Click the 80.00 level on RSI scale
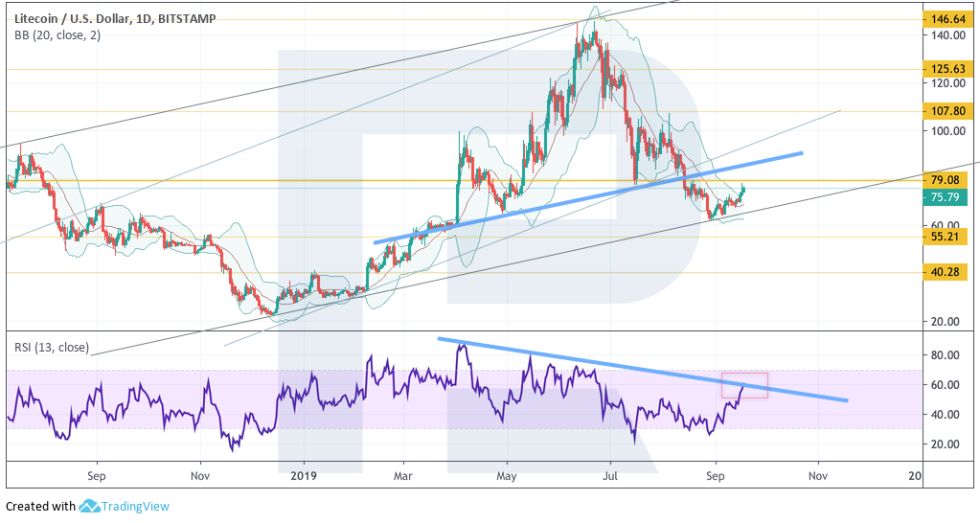The width and height of the screenshot is (980, 523). (944, 355)
